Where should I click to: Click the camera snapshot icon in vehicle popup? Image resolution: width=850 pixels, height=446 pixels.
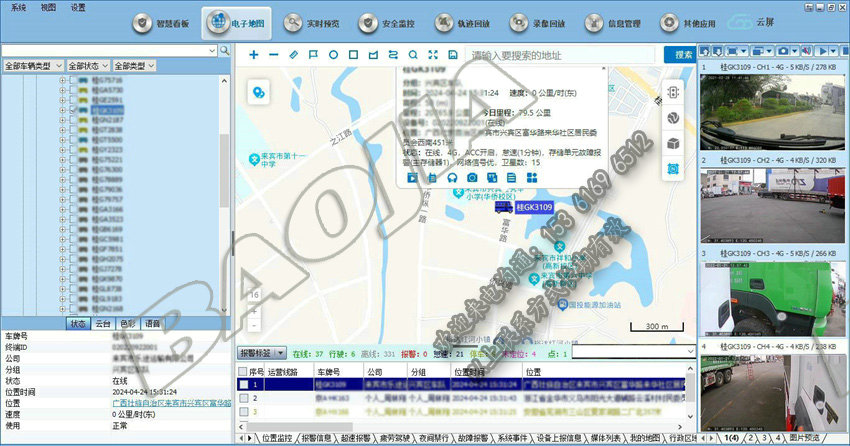point(473,177)
